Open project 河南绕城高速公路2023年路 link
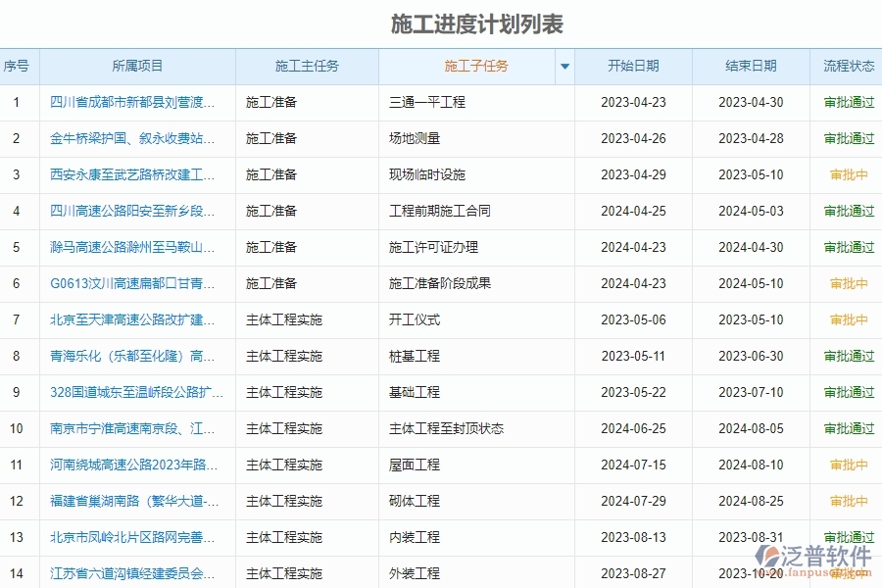Screen dimensions: 882x588 (x=132, y=465)
